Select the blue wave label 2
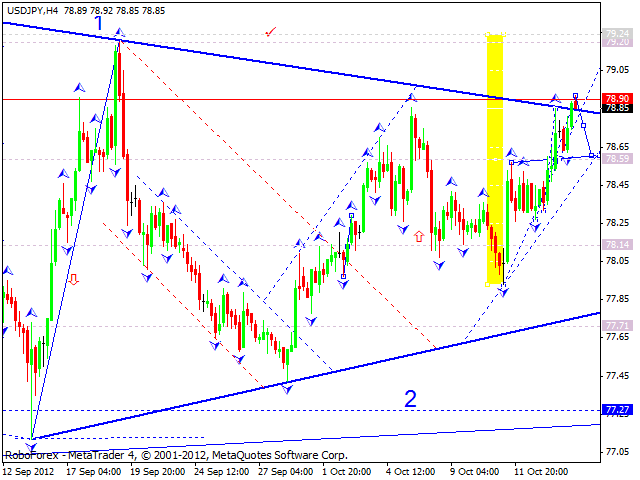The width and height of the screenshot is (640, 480). [x=411, y=398]
